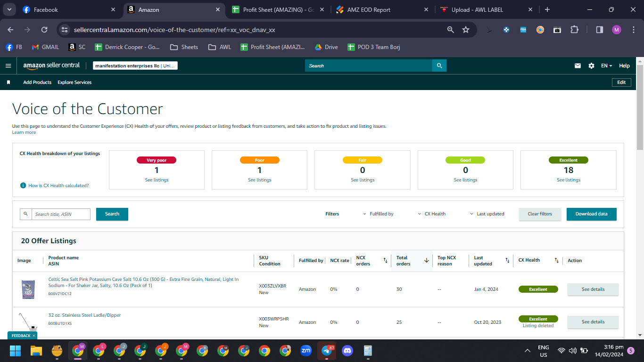Open the Seller Central hamburger menu
The width and height of the screenshot is (644, 362).
8,66
